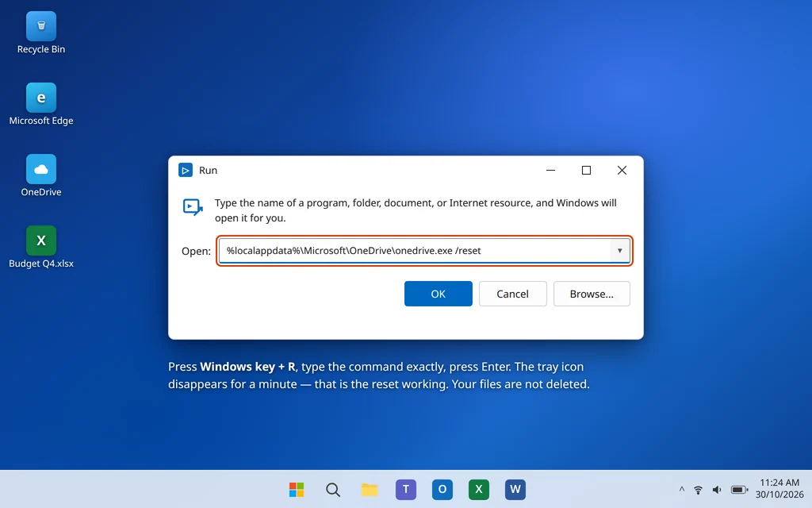The height and width of the screenshot is (508, 812).
Task: Show hidden system tray icons
Action: [682, 489]
